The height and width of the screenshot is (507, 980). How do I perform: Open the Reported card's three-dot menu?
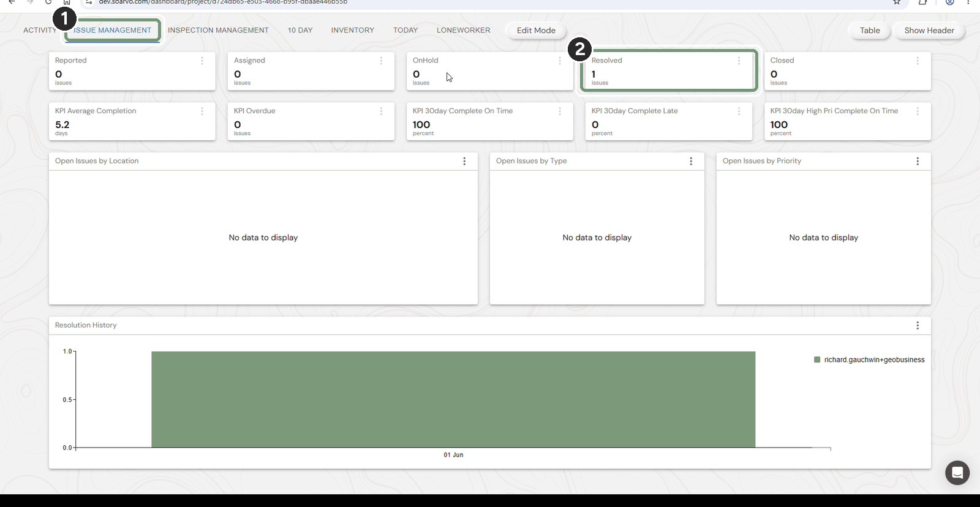pyautogui.click(x=202, y=61)
